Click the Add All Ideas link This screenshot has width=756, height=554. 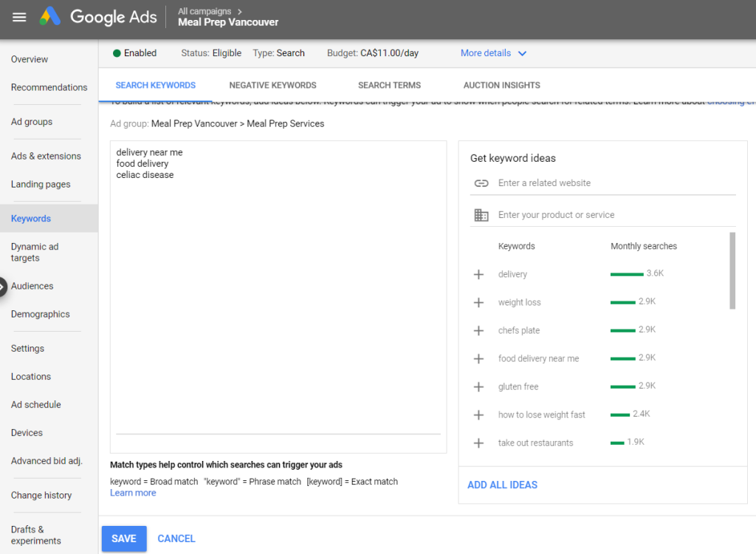coord(502,485)
